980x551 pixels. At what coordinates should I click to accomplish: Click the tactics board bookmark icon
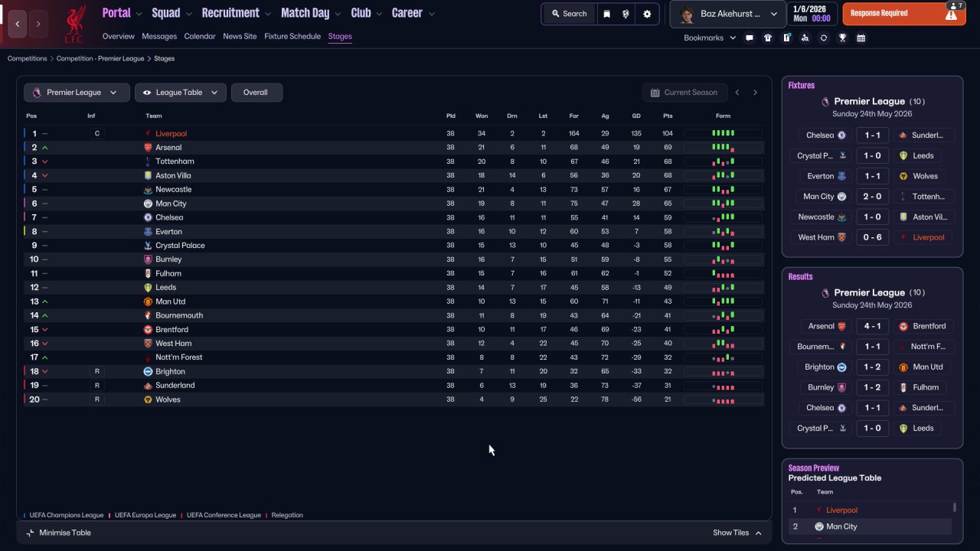pos(786,37)
